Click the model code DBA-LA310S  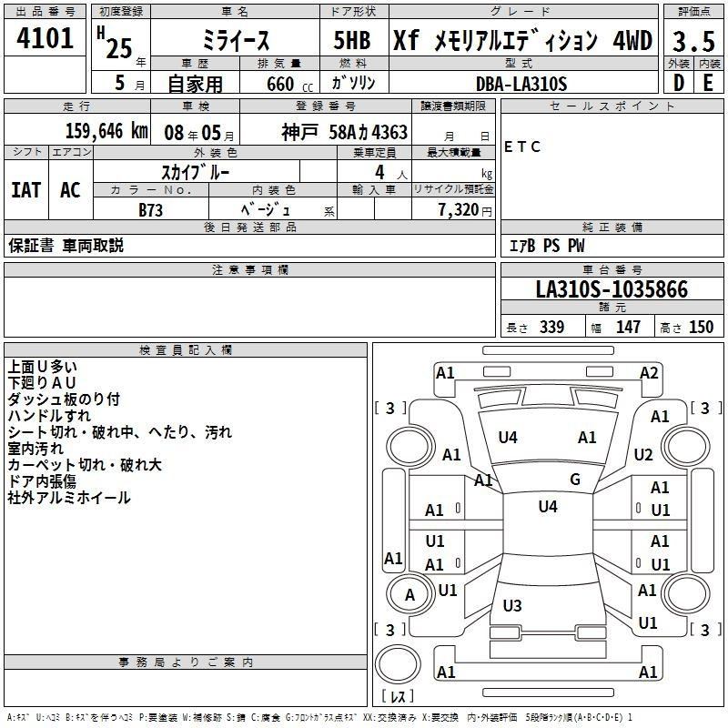click(521, 84)
